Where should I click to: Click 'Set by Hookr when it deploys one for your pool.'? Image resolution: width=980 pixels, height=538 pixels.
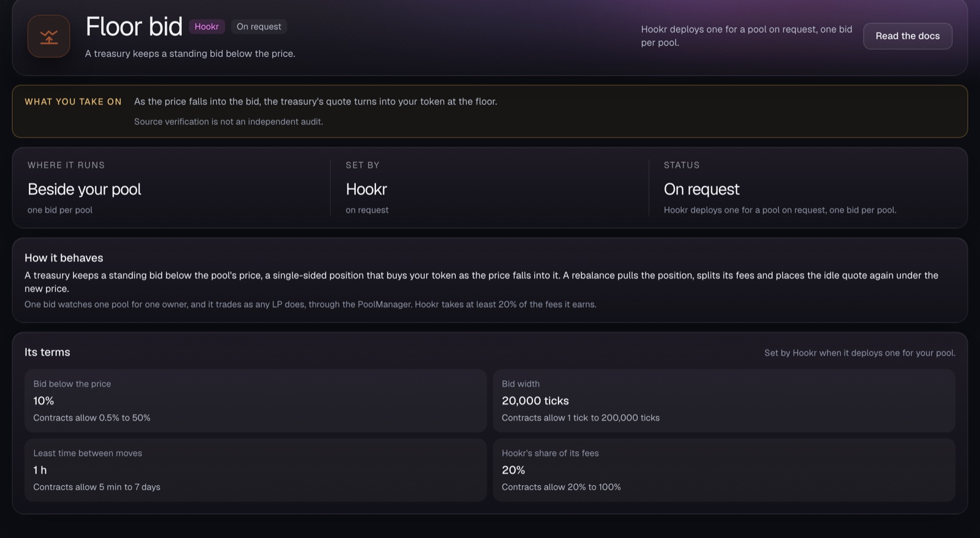pyautogui.click(x=860, y=353)
